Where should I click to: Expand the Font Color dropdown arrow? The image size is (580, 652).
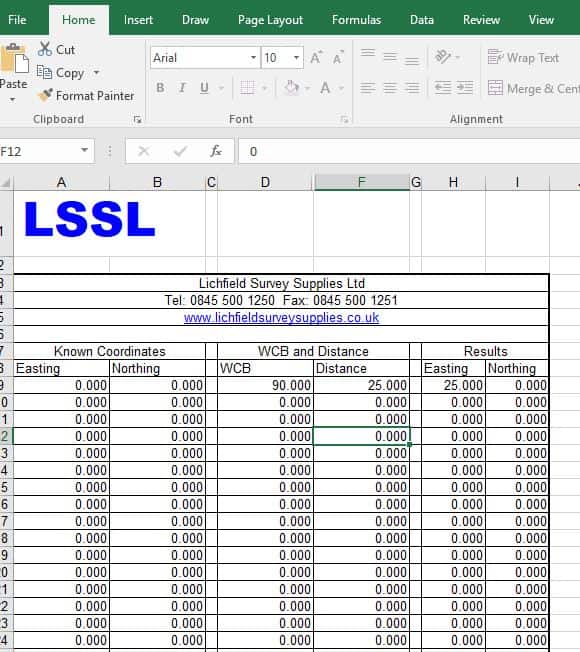coord(341,88)
